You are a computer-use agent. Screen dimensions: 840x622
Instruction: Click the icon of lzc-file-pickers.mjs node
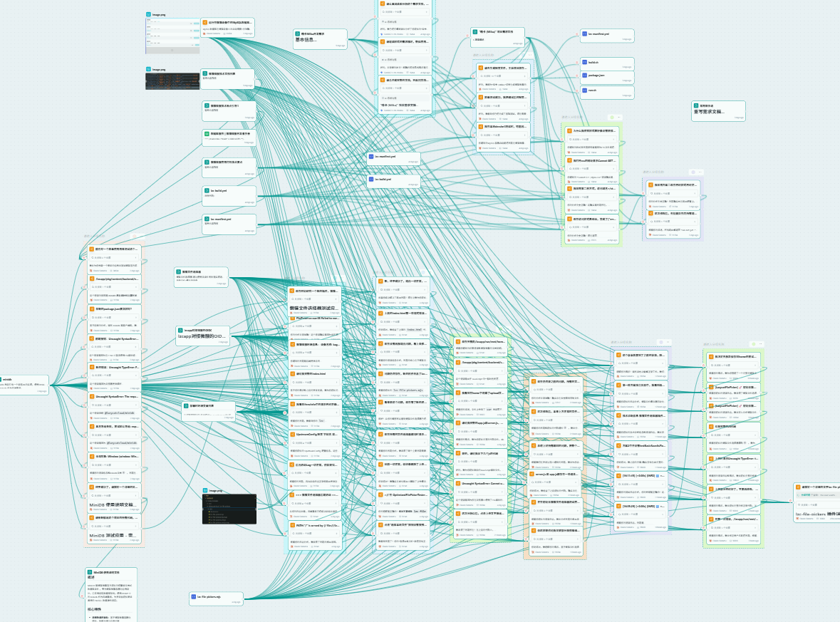[x=194, y=596]
